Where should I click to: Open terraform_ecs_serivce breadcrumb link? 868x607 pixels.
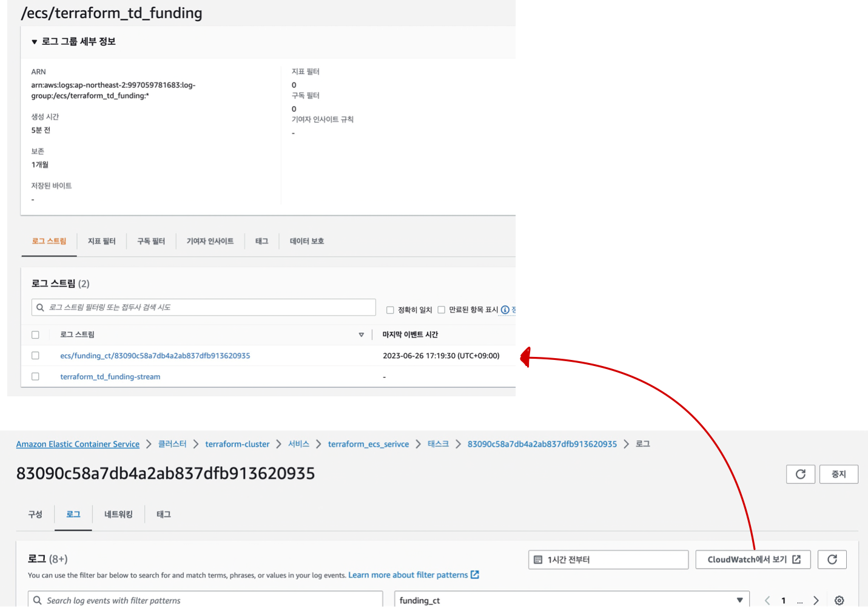point(368,444)
